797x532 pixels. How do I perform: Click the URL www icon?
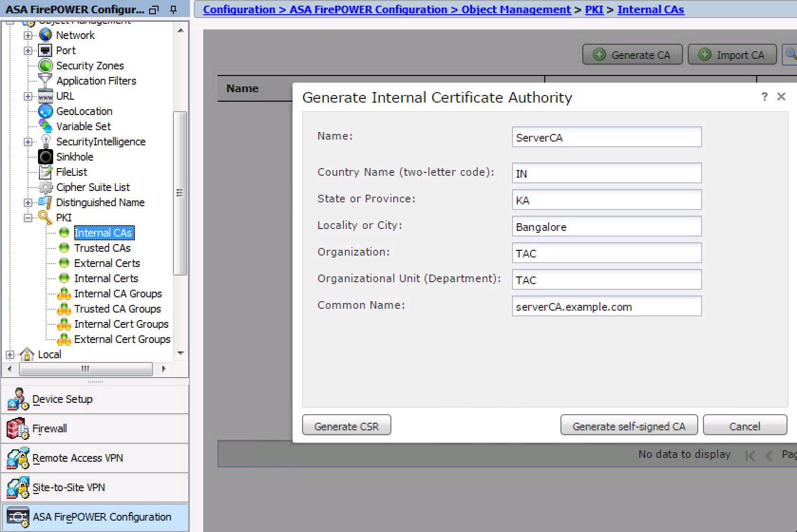coord(46,96)
